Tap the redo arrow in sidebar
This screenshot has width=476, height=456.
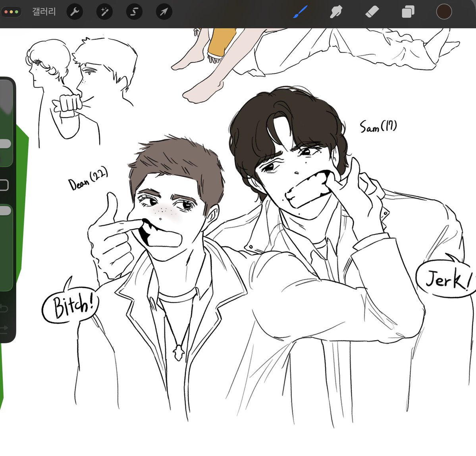[4, 329]
